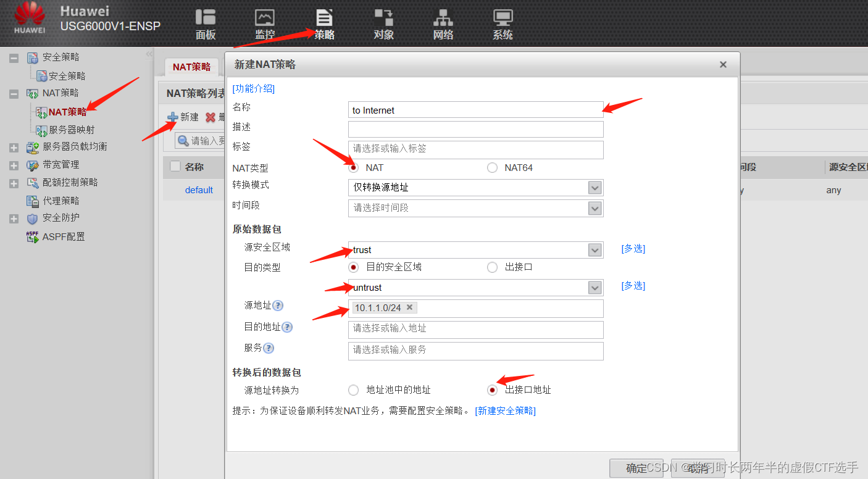
Task: Expand the 服务器负载均衡 tree node
Action: pyautogui.click(x=14, y=148)
